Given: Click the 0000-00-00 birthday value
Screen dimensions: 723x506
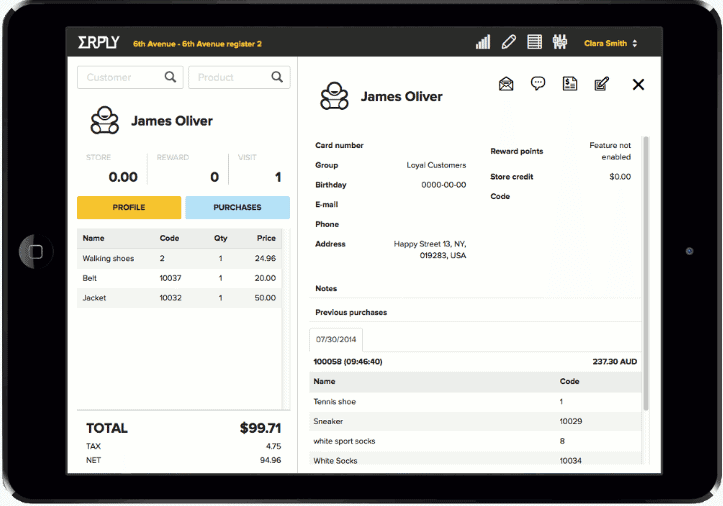Looking at the screenshot, I should click(x=444, y=185).
